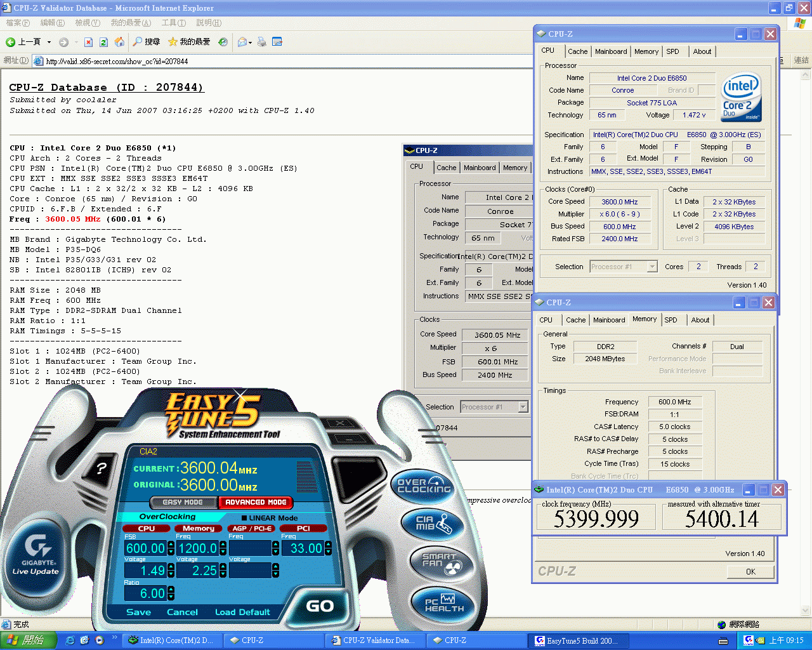Enable the LINEAR Mode checkbox
Image resolution: width=812 pixels, height=650 pixels.
click(244, 518)
